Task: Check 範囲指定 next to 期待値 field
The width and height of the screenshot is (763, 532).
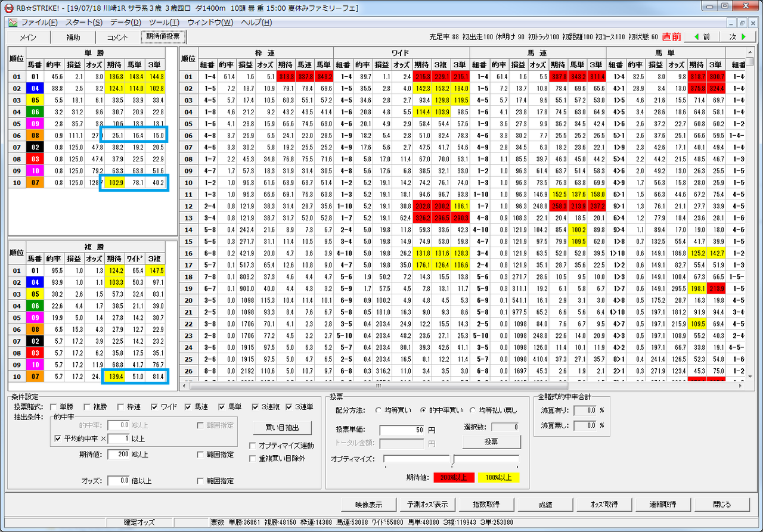Action: click(x=201, y=455)
